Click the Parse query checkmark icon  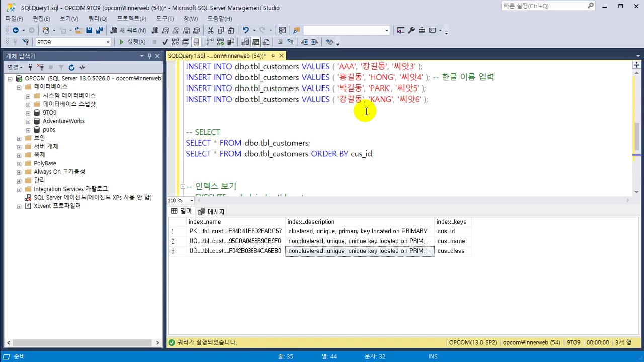(x=165, y=42)
